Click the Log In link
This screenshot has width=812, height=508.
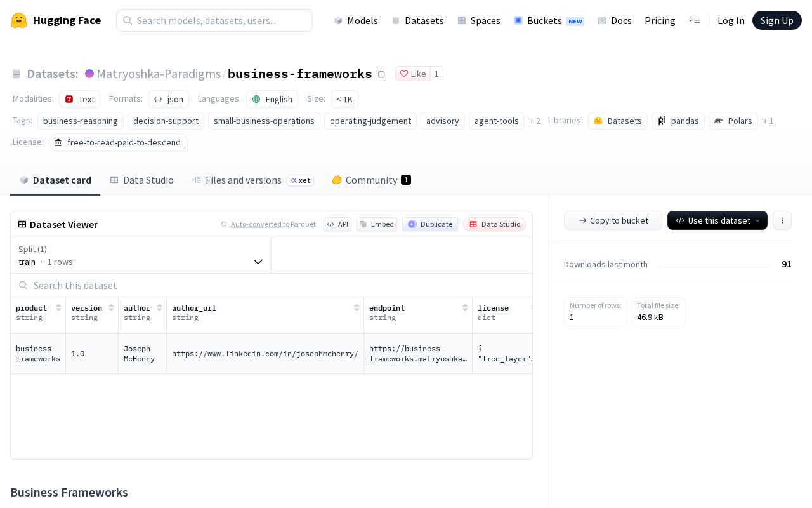pyautogui.click(x=731, y=20)
